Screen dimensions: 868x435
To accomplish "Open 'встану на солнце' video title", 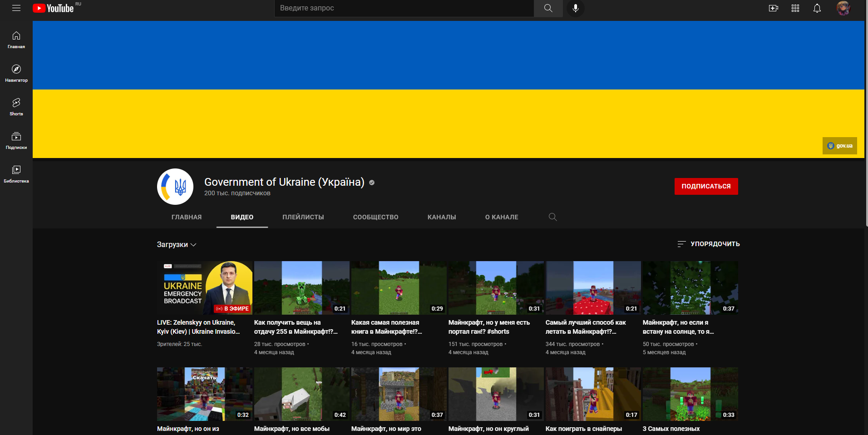I will pos(678,327).
